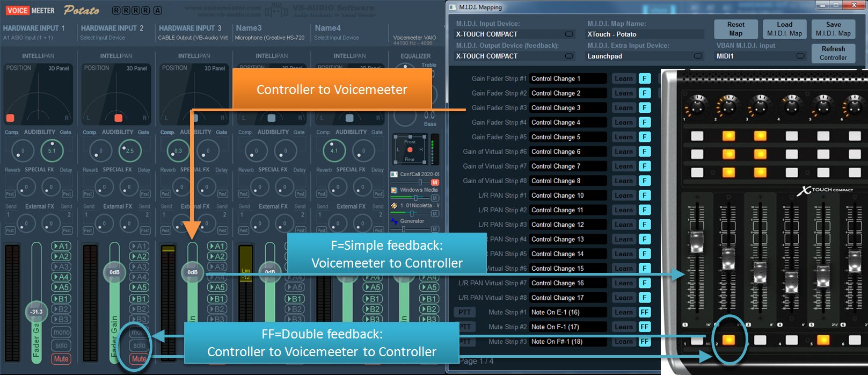
Task: Click Voicemeeter VAIO virtual input label
Action: pyautogui.click(x=414, y=38)
